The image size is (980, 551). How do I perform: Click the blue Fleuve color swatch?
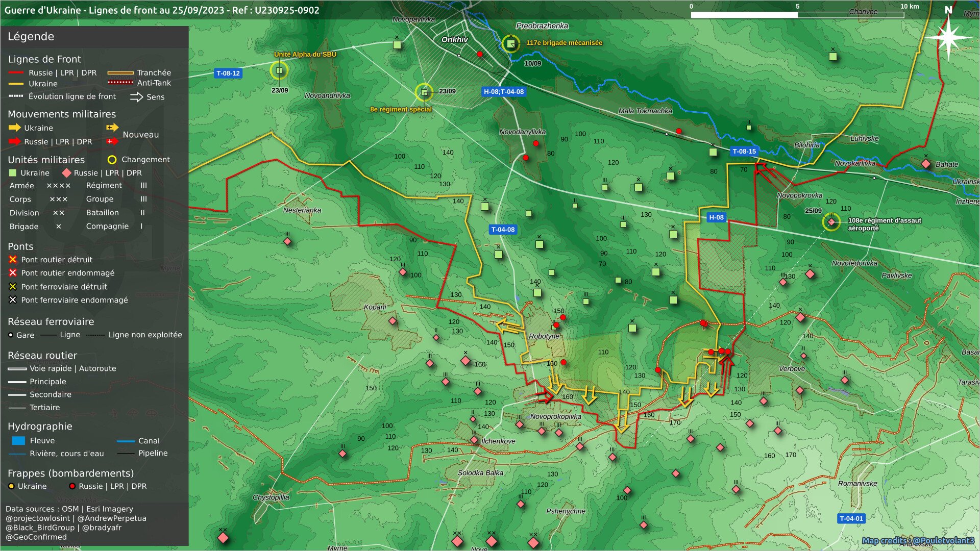click(18, 440)
